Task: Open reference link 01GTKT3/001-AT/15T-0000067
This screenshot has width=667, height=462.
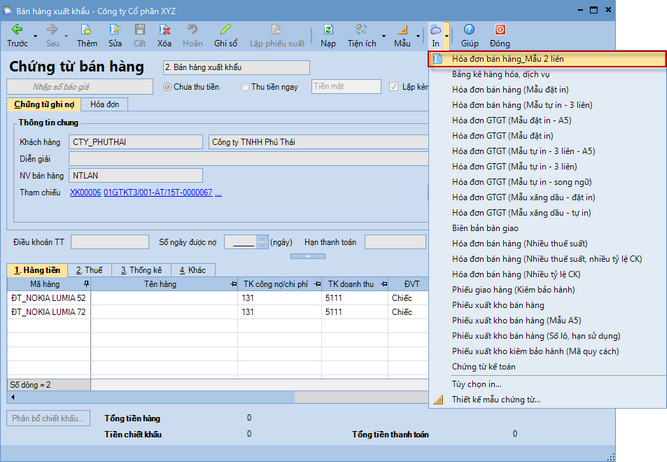Action: tap(158, 192)
